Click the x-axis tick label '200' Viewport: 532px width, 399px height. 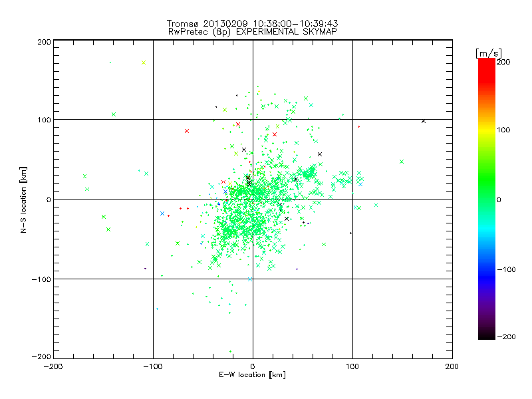click(x=452, y=366)
